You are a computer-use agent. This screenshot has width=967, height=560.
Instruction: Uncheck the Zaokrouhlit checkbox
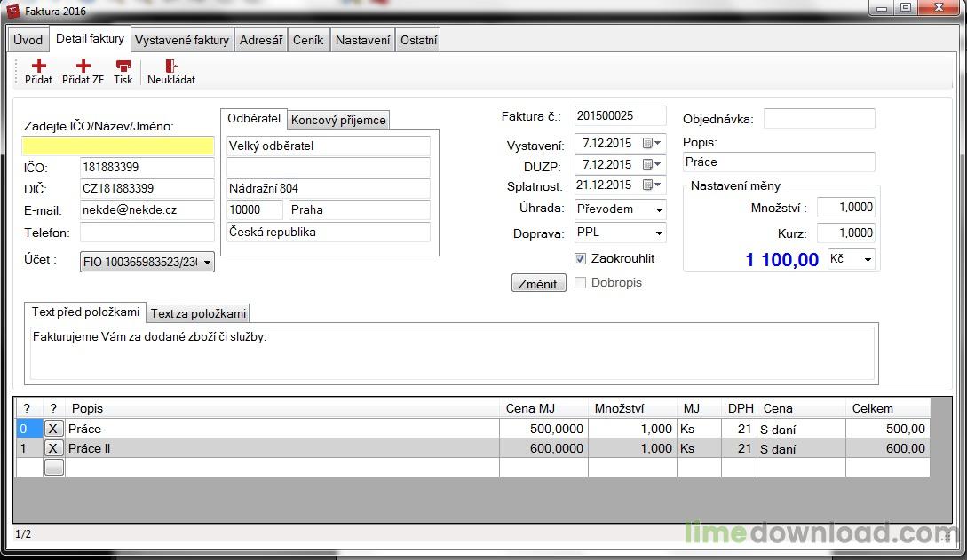pyautogui.click(x=581, y=259)
